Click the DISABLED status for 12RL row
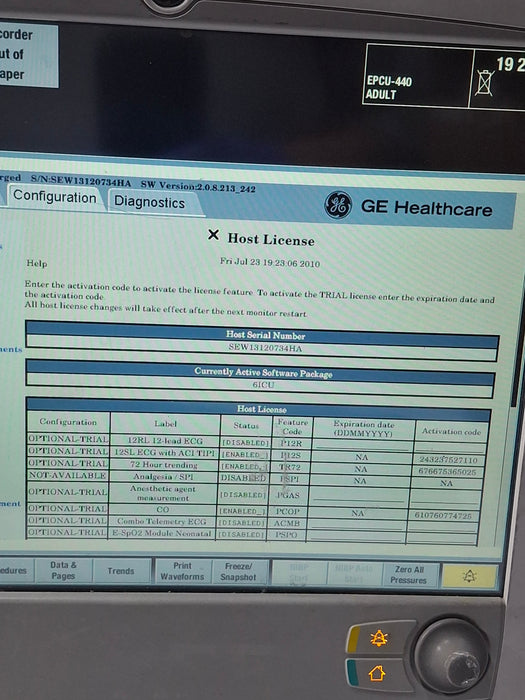 [246, 442]
